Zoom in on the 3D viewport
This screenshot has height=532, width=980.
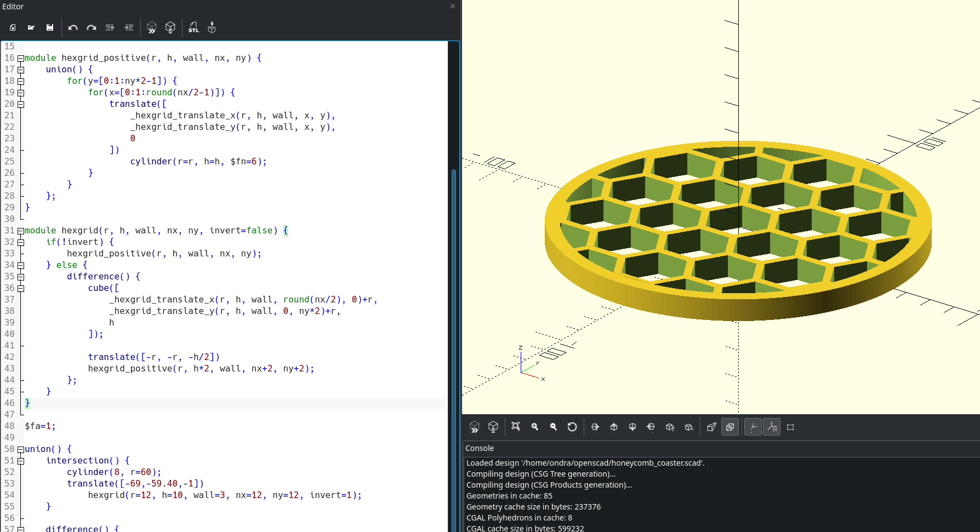535,427
